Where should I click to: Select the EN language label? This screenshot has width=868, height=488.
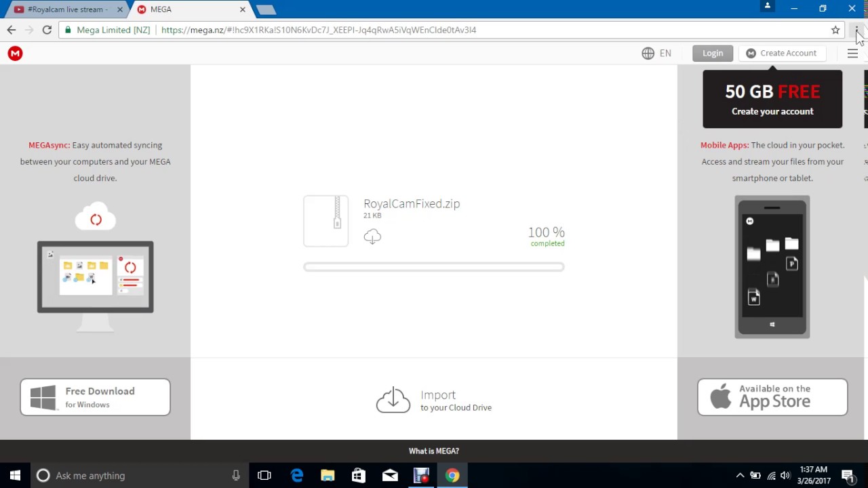(x=665, y=53)
